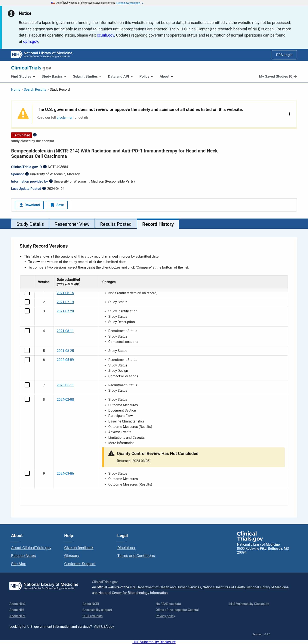
Task: View the version submitted on 2024-02-08
Action: 65,399
